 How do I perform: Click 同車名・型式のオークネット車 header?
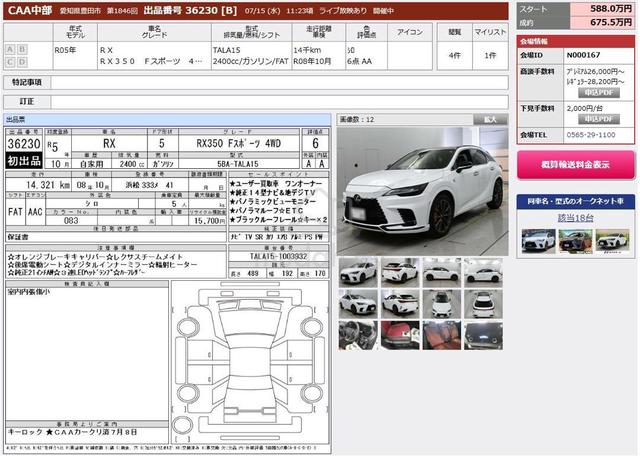click(x=576, y=201)
